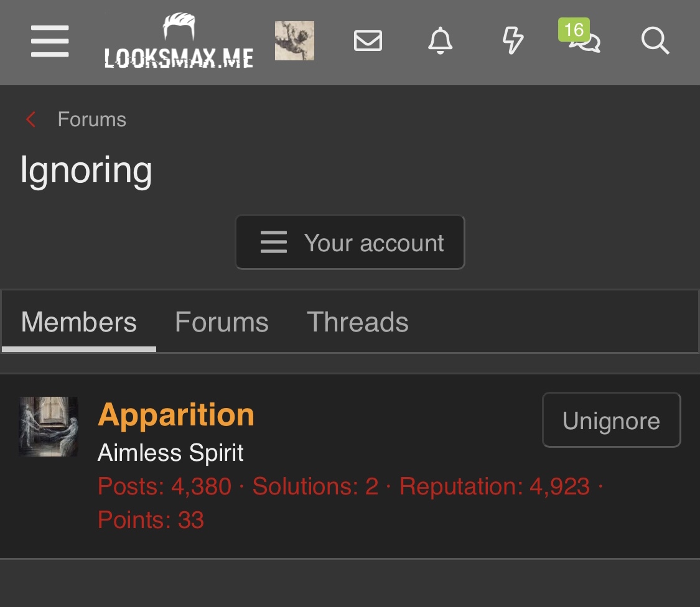Open the Apparition username link
The width and height of the screenshot is (700, 607).
coord(176,414)
